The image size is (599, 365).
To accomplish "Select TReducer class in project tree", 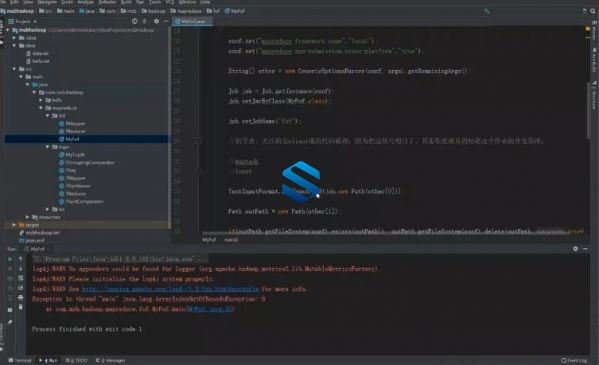I will click(73, 194).
